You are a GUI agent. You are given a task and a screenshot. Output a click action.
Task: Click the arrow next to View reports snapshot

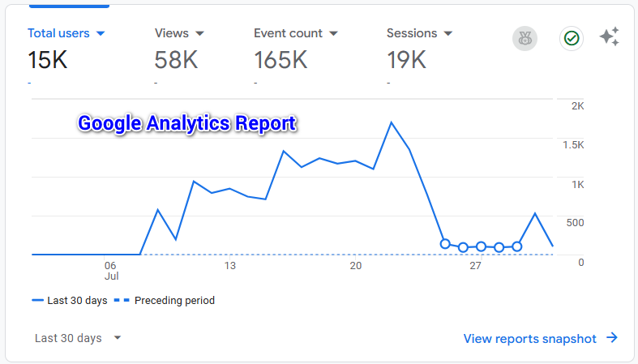(612, 338)
